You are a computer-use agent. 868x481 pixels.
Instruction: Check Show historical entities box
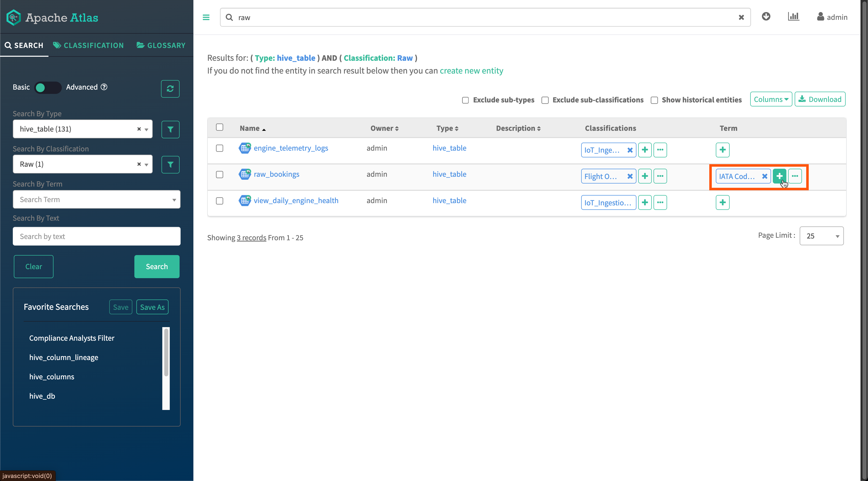point(654,100)
